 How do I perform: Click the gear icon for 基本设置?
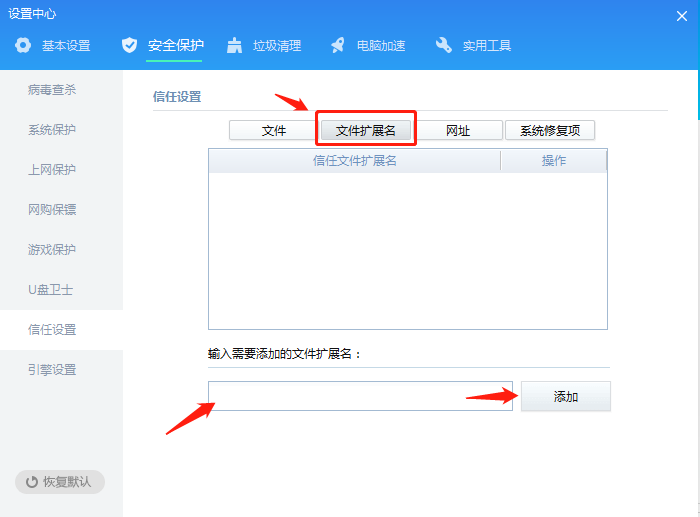click(x=23, y=45)
